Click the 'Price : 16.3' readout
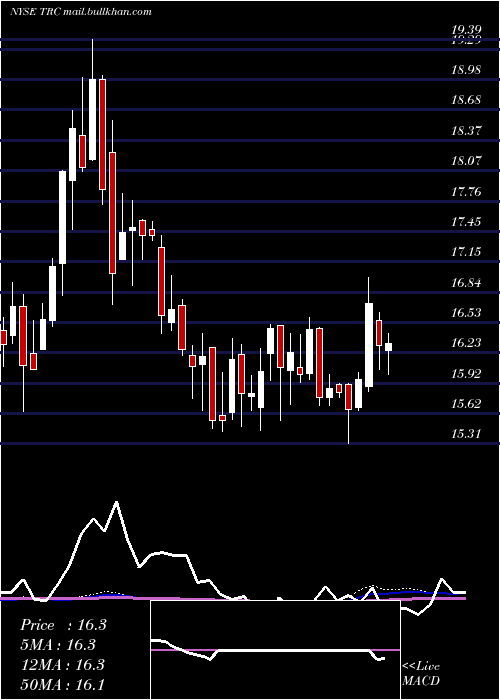500x700 pixels. point(63,625)
